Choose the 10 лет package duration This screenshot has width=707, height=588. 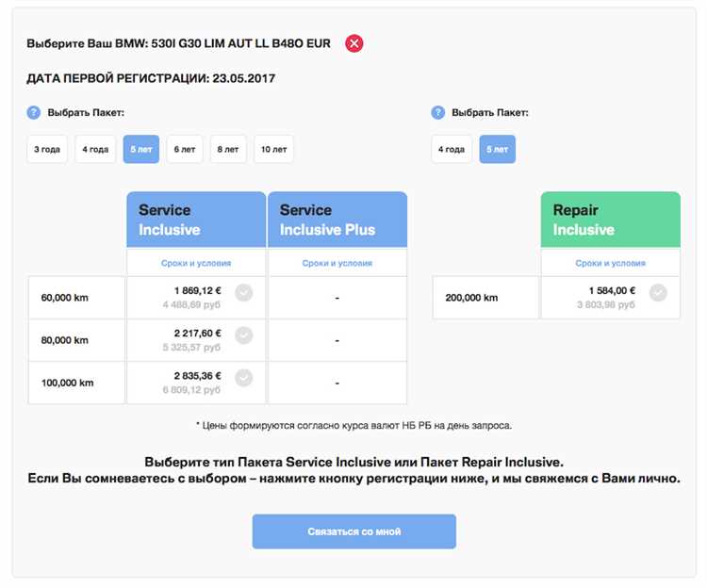pyautogui.click(x=273, y=149)
